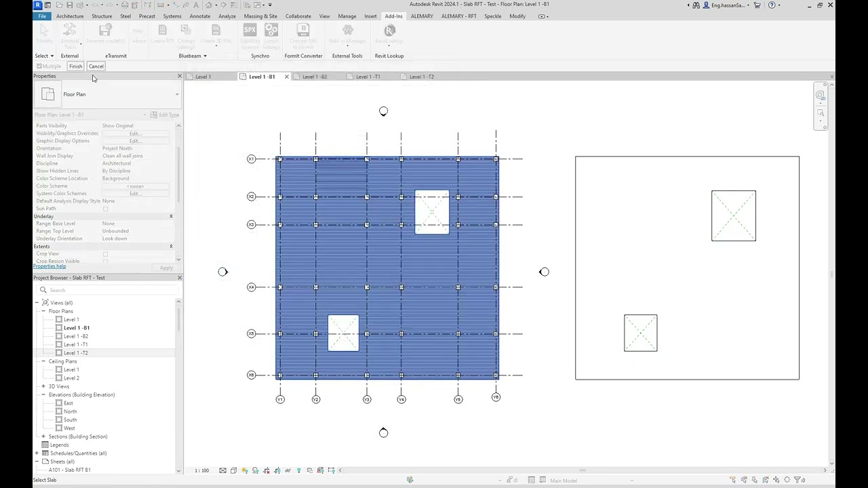
Task: Click the navigation wheel icon in the view
Action: tap(821, 96)
